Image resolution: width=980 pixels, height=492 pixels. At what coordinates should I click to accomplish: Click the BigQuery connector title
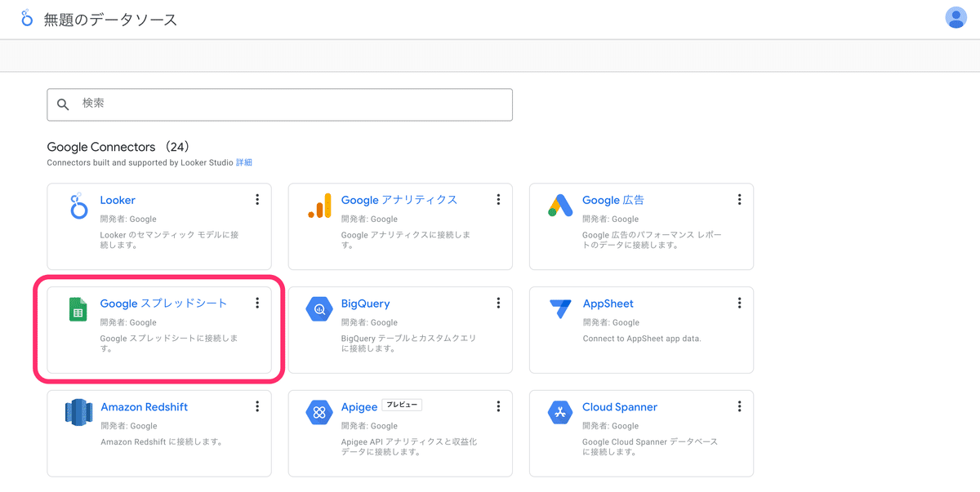click(365, 304)
